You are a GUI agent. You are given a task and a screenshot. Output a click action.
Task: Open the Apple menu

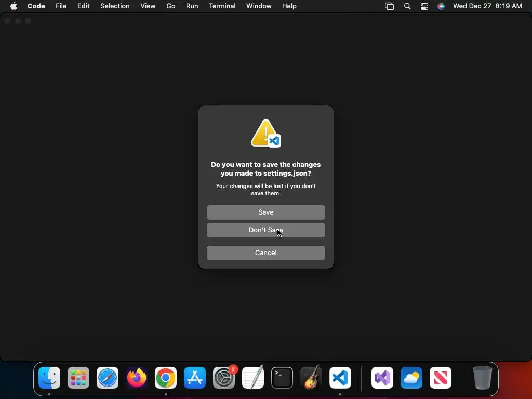pos(14,6)
